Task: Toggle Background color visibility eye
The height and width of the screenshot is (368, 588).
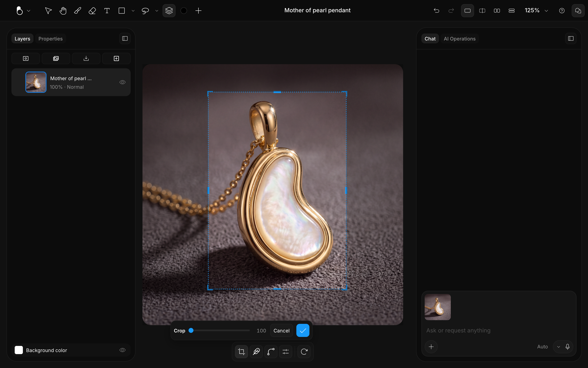Action: point(122,350)
